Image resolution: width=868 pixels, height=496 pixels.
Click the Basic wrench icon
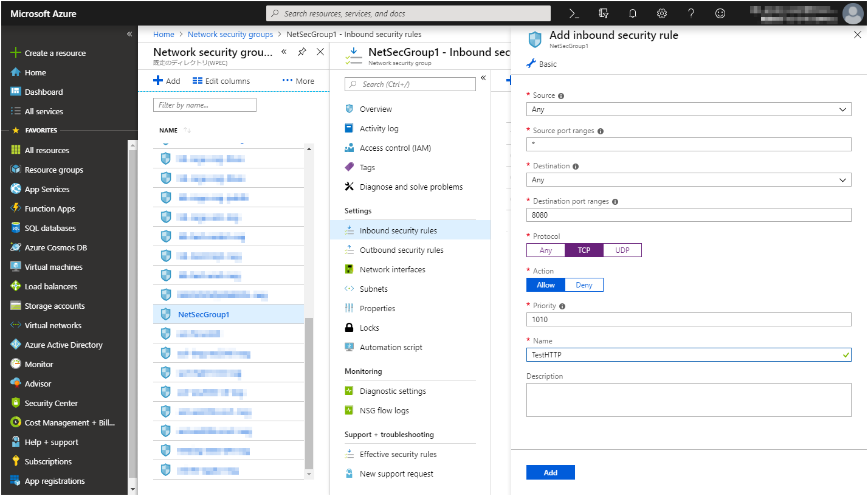click(531, 64)
